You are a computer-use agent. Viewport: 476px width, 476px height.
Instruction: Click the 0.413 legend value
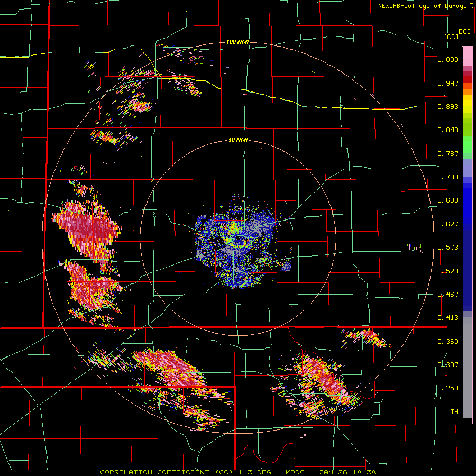click(448, 318)
